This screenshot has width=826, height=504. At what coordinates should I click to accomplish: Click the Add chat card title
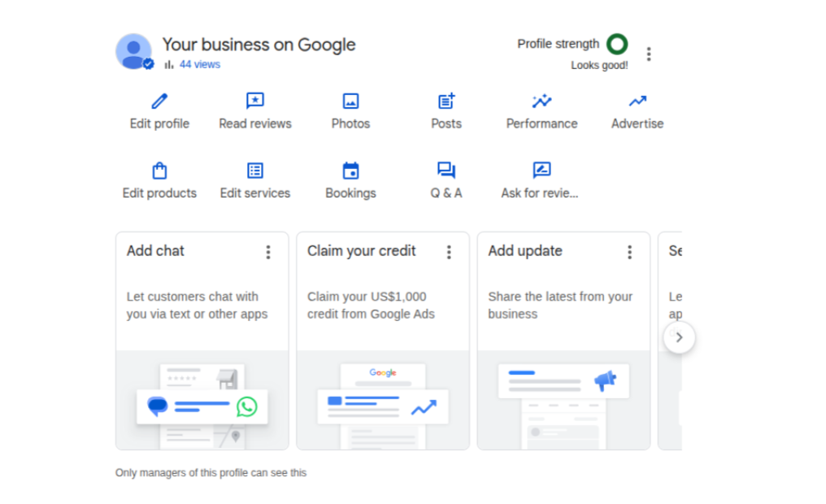coord(155,250)
